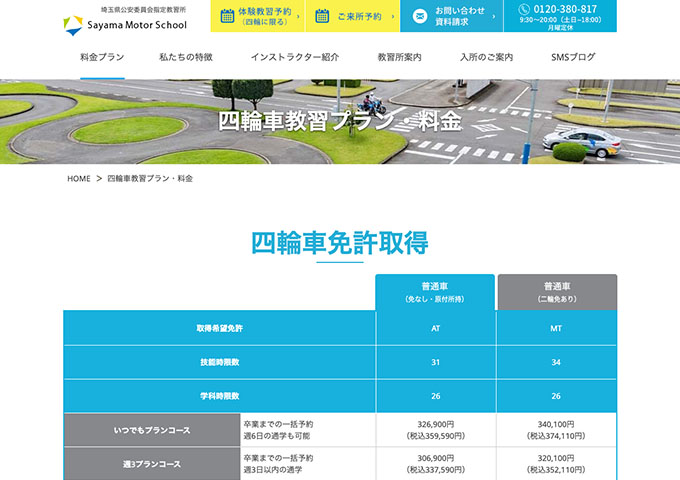The width and height of the screenshot is (680, 480).
Task: Select the 普通車 (免なし・原付所持) tab
Action: [x=435, y=292]
